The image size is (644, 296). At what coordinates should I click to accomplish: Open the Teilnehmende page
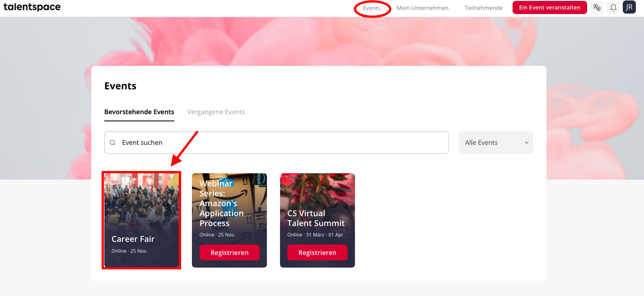tap(484, 8)
